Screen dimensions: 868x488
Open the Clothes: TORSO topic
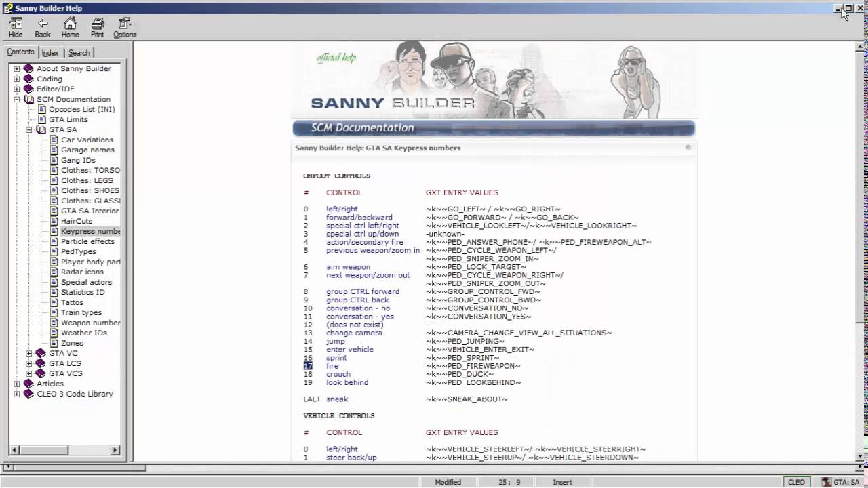coord(90,170)
